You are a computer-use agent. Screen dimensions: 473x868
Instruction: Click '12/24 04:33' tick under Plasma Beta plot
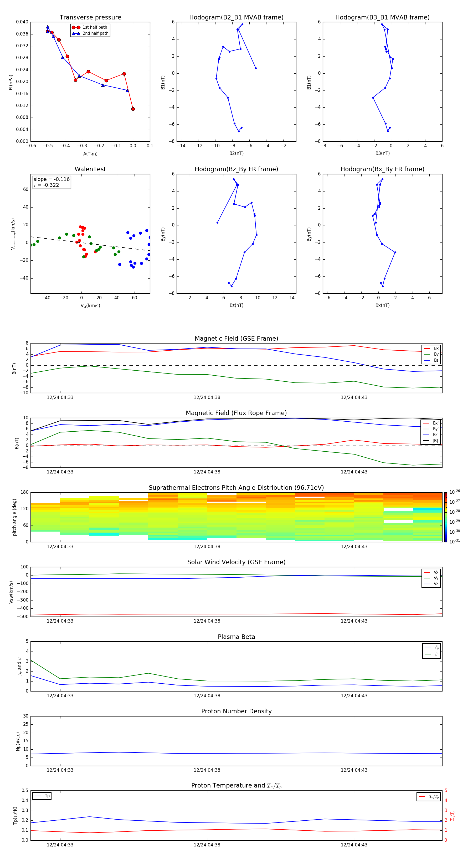coord(60,695)
